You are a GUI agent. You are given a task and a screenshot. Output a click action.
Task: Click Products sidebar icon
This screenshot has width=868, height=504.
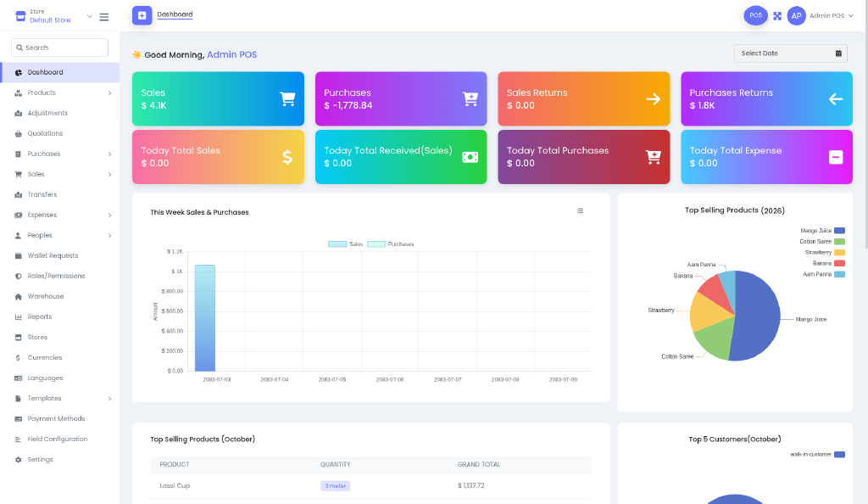pyautogui.click(x=19, y=93)
